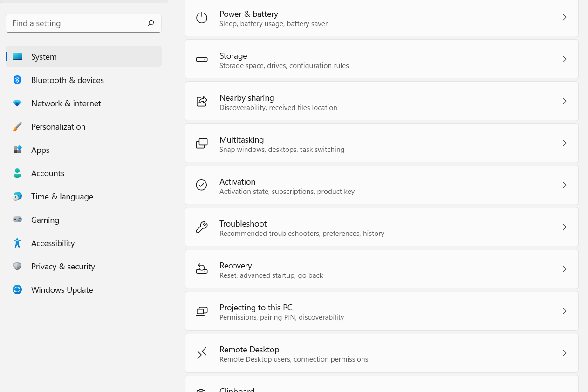Click the Remote Desktop icon

click(x=201, y=353)
